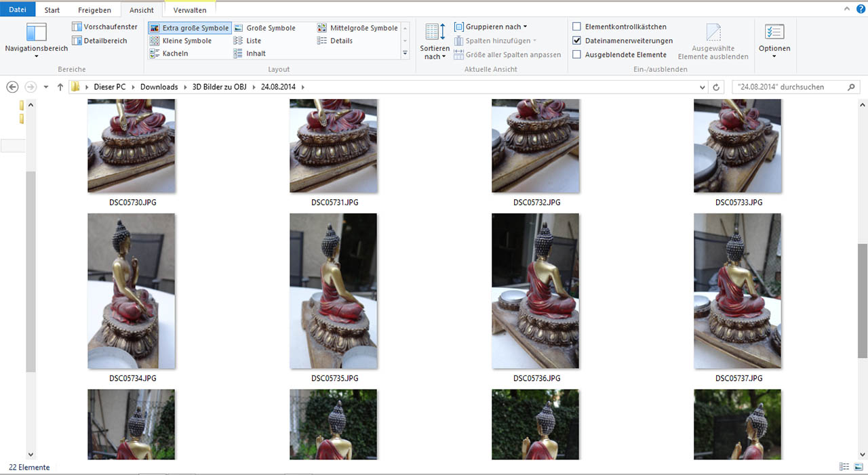Click 24.08.2014 breadcrumb segment
868x475 pixels.
click(279, 87)
